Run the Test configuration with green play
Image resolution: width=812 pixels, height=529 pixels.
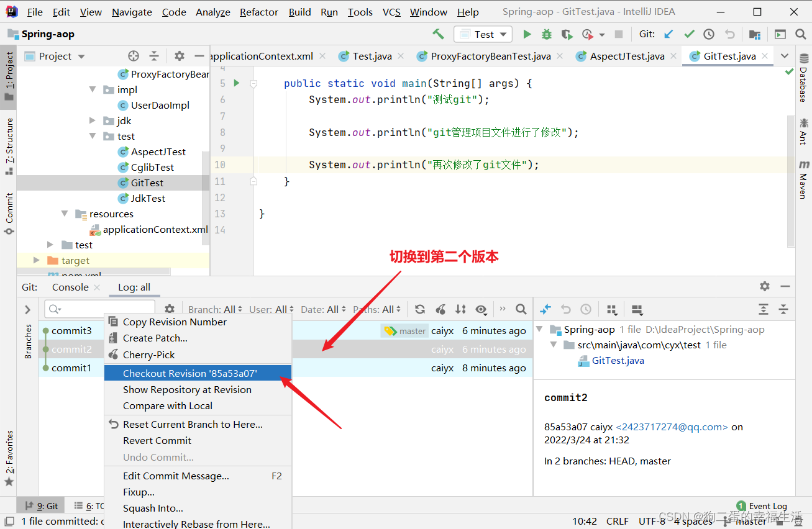[527, 34]
